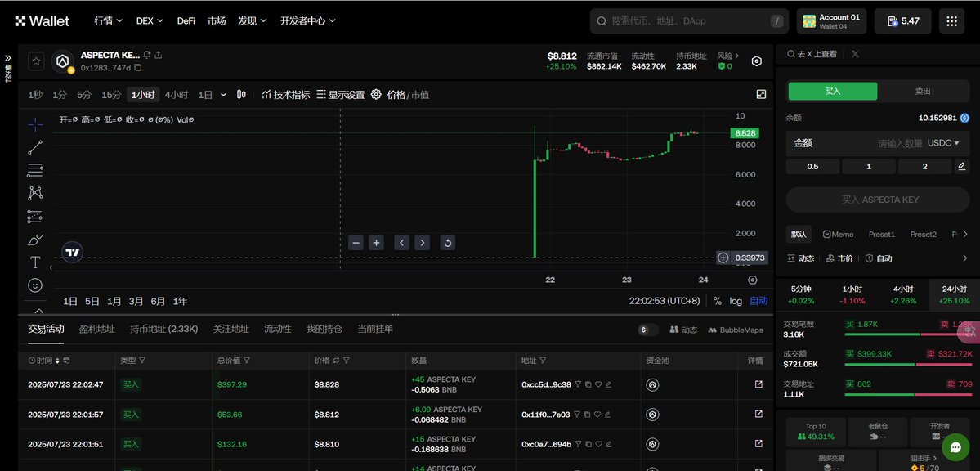Move the chart left with arrow button

point(402,243)
